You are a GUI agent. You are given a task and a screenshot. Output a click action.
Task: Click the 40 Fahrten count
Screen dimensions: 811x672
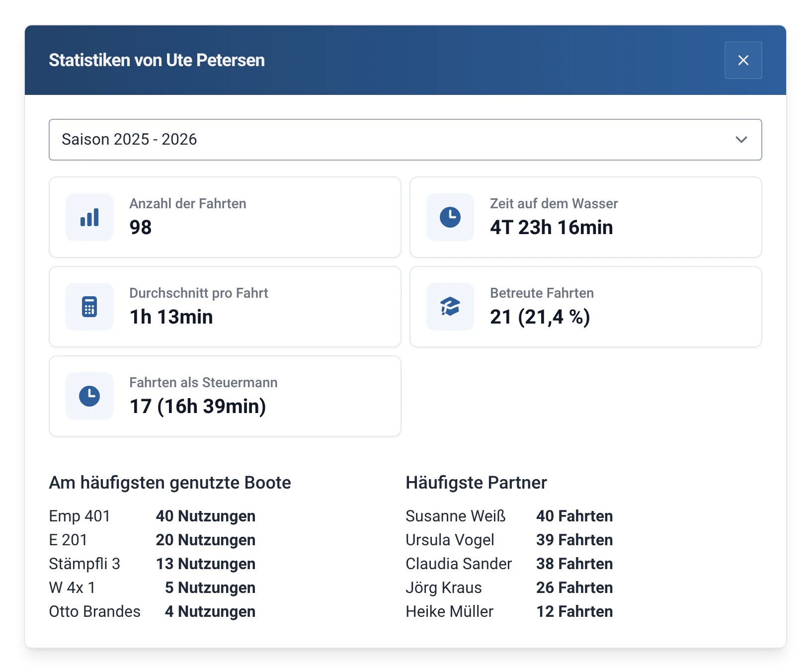pos(574,516)
